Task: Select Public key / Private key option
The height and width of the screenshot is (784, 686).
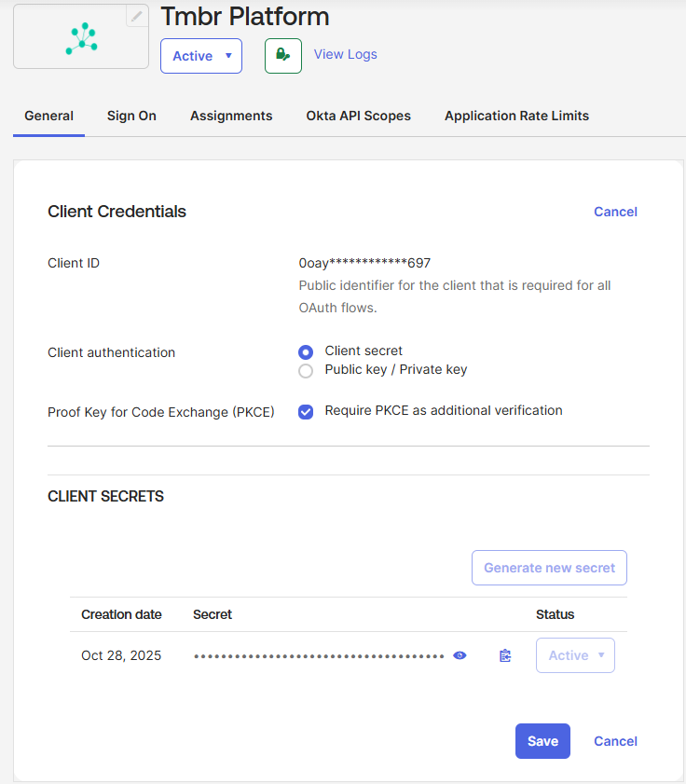Action: pyautogui.click(x=306, y=371)
